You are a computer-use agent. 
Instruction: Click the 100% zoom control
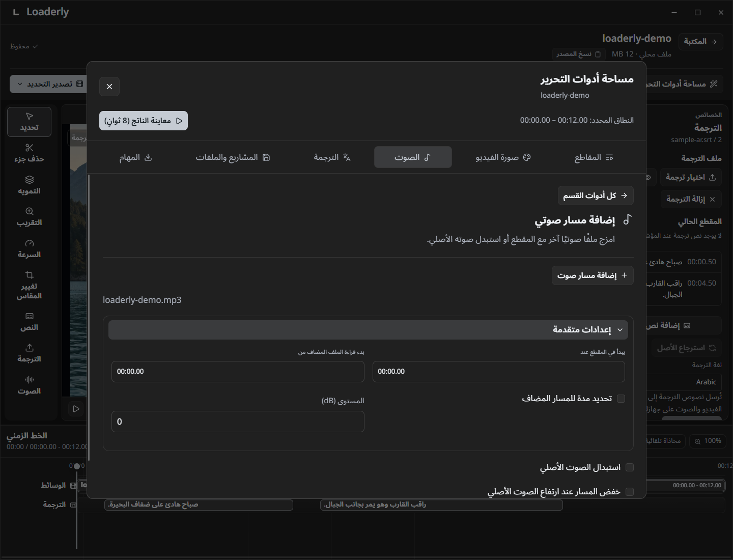point(708,441)
